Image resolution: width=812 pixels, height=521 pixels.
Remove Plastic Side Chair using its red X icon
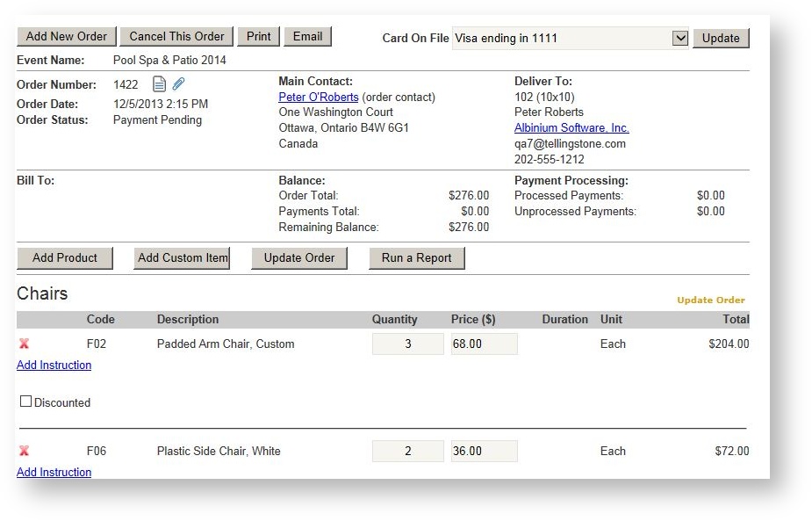pos(24,451)
